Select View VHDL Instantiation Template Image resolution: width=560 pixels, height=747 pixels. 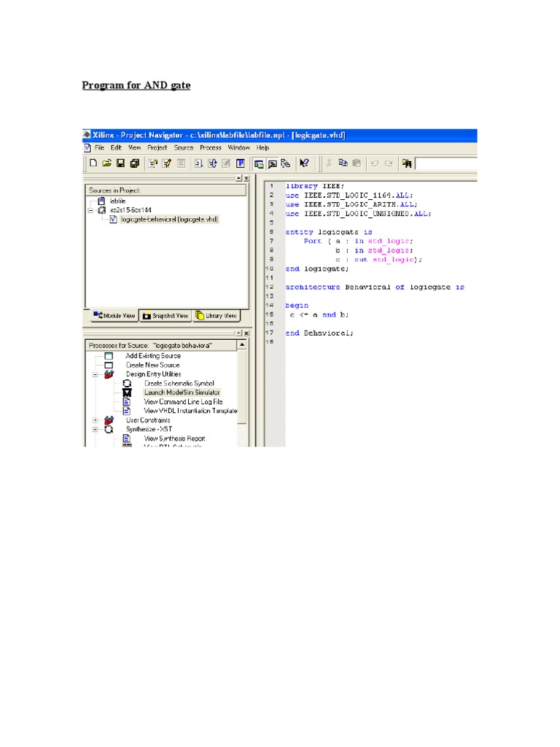[x=190, y=411]
